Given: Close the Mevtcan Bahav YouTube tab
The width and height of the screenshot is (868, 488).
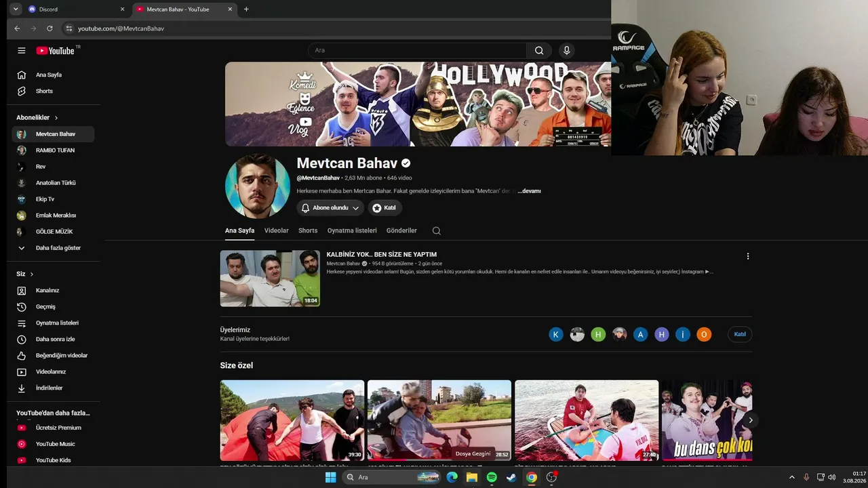Looking at the screenshot, I should (230, 9).
